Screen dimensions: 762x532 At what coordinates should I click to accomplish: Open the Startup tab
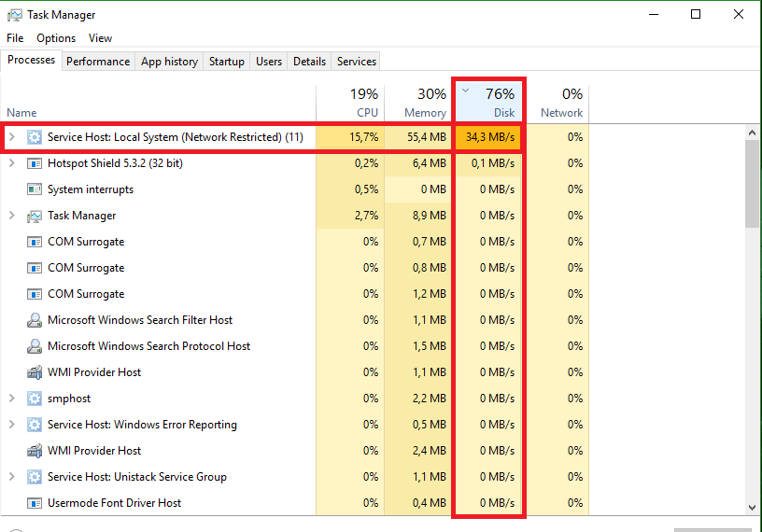tap(226, 62)
